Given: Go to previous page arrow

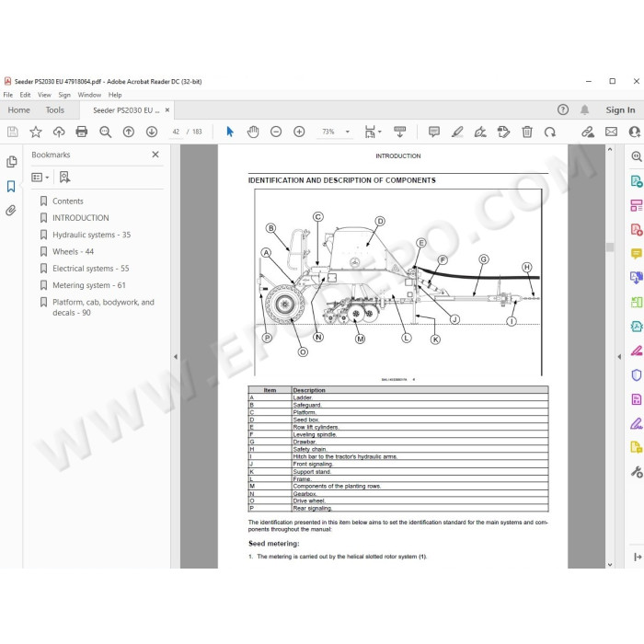Looking at the screenshot, I should 129,132.
